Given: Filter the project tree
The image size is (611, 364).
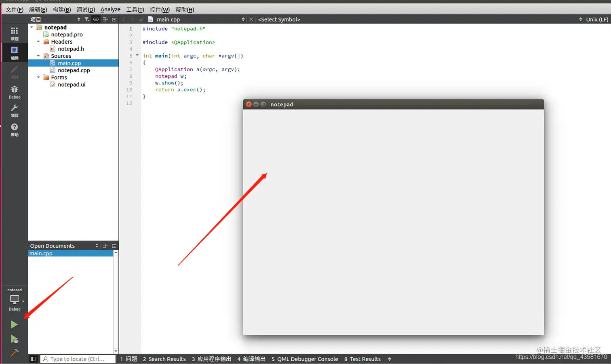Looking at the screenshot, I should (86, 19).
